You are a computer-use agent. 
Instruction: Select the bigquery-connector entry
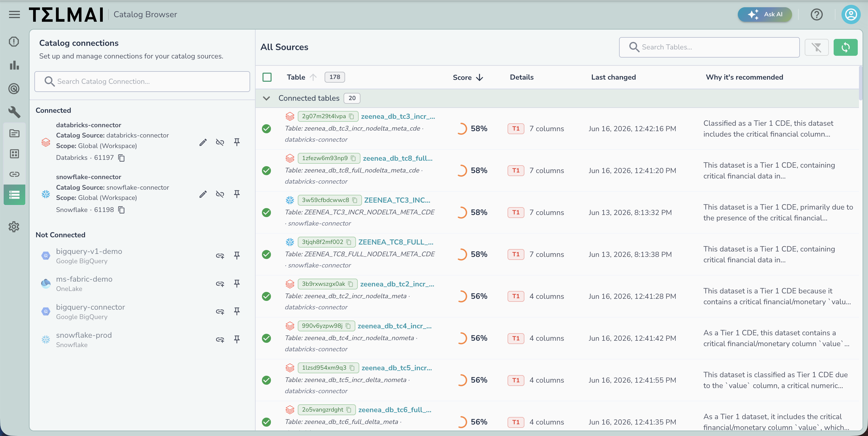pyautogui.click(x=90, y=311)
